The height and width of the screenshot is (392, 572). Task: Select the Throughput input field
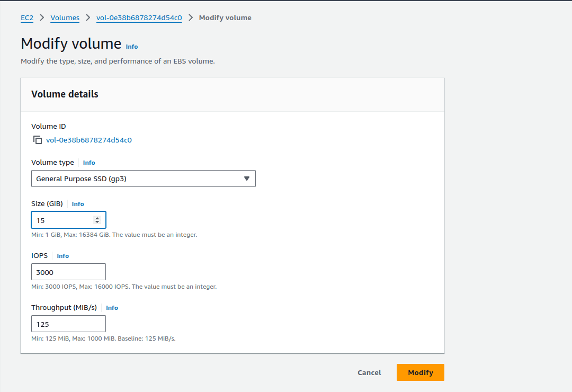68,324
